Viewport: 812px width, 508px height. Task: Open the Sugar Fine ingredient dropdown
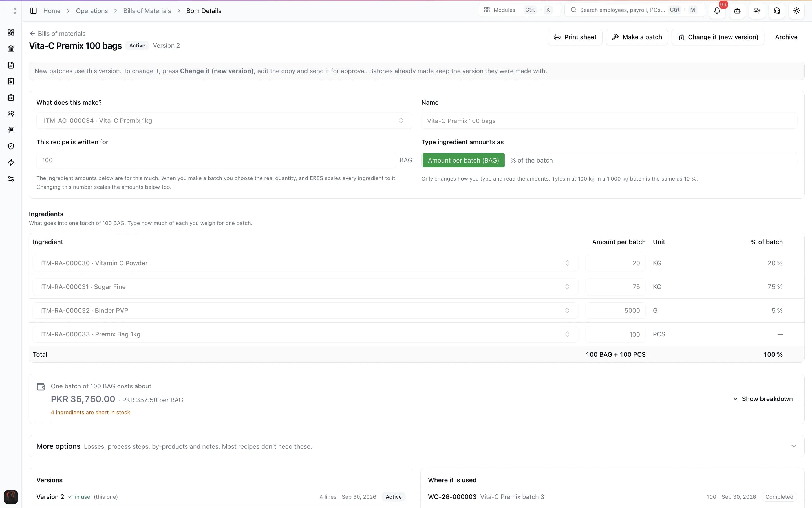[x=305, y=286]
